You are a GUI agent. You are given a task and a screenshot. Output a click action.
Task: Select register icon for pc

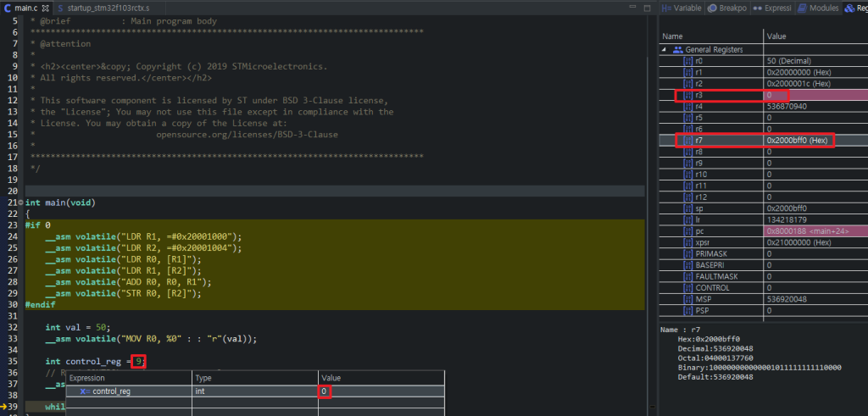coord(688,231)
